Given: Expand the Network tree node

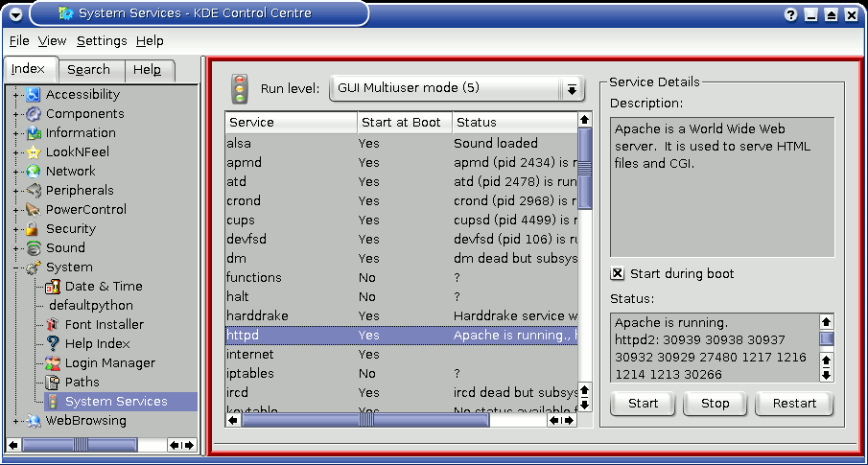Looking at the screenshot, I should coord(16,171).
